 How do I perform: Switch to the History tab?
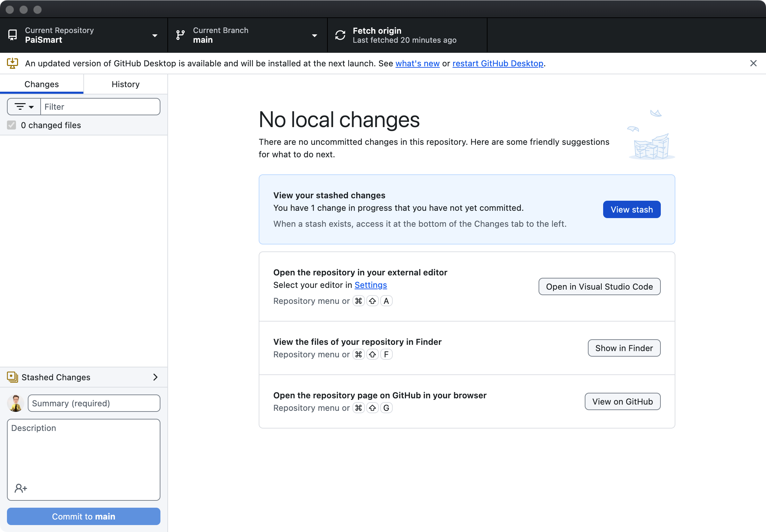[125, 84]
